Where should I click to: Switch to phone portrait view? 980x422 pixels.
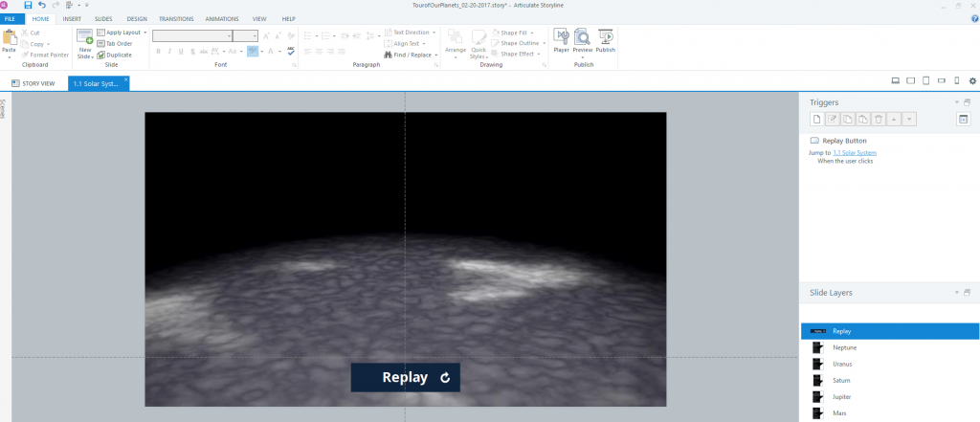coord(956,80)
